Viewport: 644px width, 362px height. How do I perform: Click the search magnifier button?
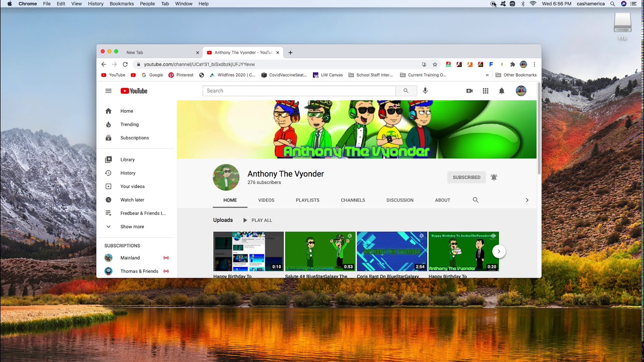pos(406,91)
